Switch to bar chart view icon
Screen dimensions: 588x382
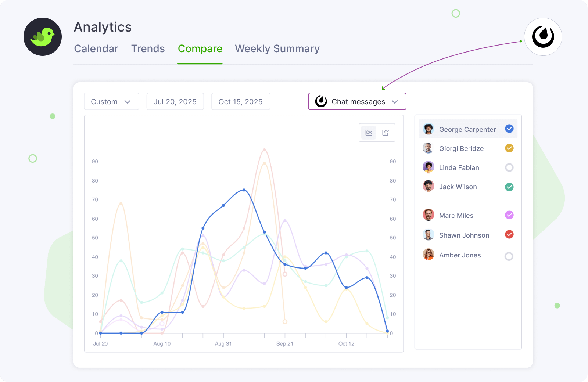[386, 133]
